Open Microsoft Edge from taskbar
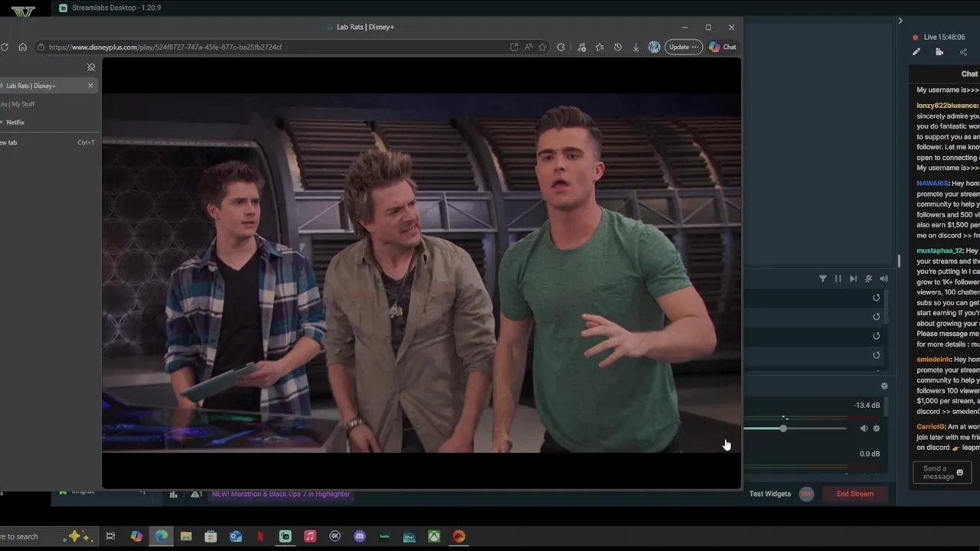 point(161,536)
